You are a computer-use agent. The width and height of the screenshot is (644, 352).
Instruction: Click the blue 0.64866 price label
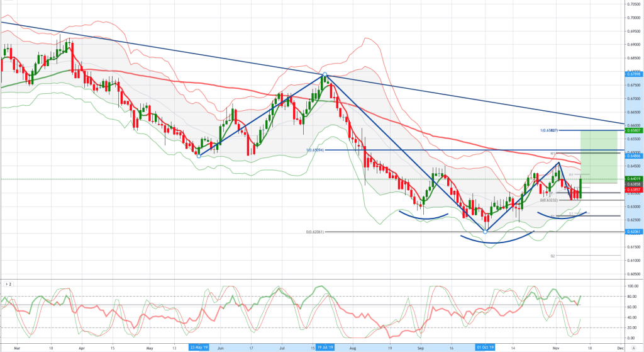point(633,156)
